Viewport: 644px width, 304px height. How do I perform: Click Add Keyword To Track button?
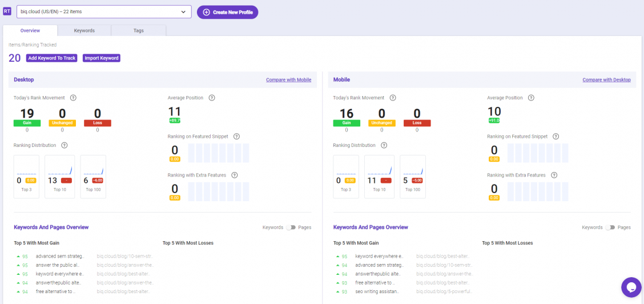(x=52, y=58)
